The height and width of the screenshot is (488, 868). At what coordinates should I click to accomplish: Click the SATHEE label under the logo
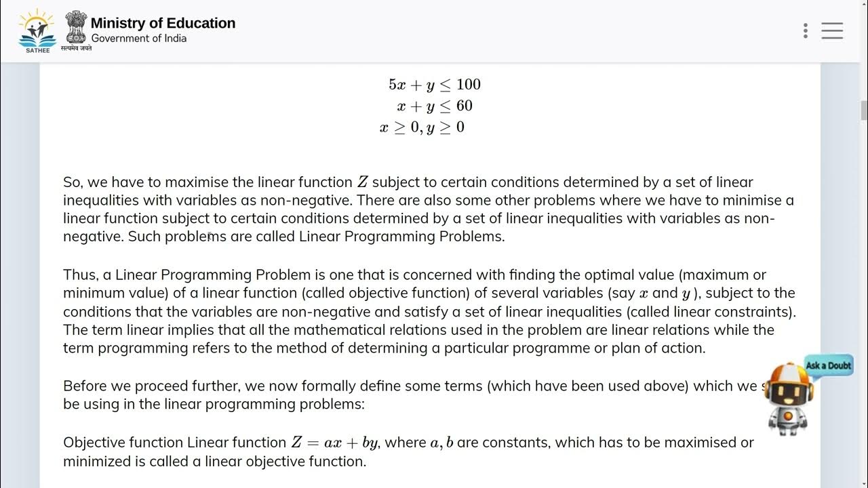(37, 50)
